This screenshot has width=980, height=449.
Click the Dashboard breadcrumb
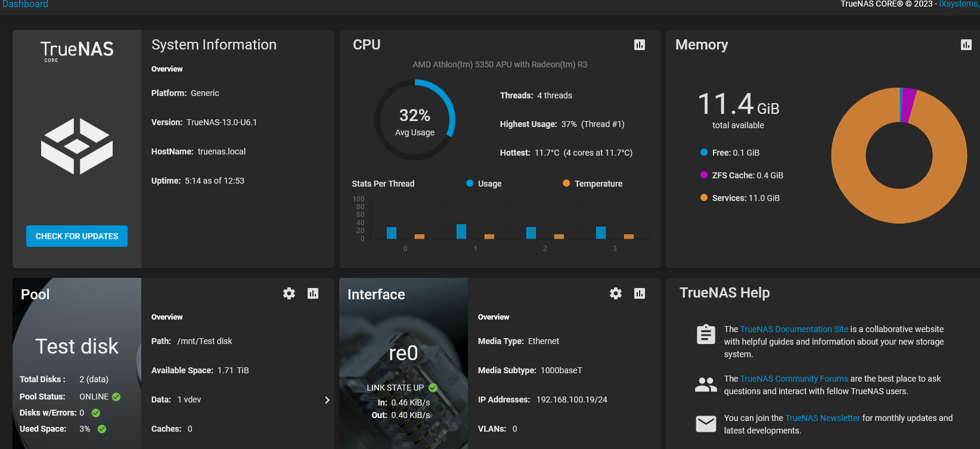tap(25, 4)
